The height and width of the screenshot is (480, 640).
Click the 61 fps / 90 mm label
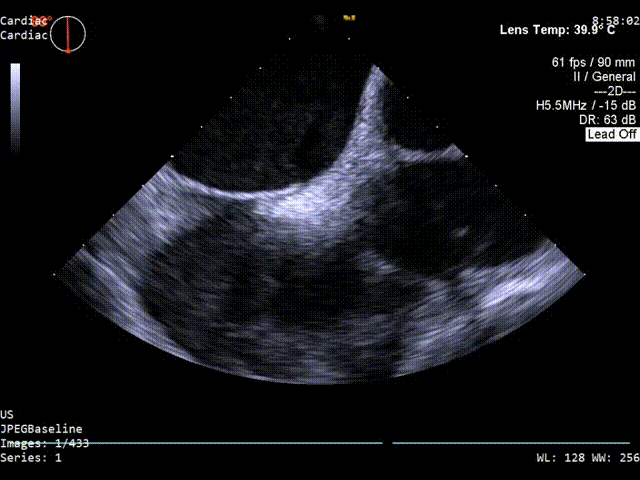click(594, 62)
